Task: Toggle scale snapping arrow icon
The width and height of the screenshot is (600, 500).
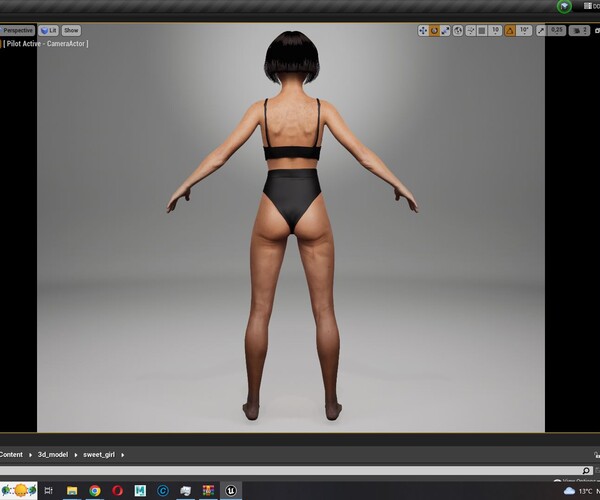Action: point(541,31)
